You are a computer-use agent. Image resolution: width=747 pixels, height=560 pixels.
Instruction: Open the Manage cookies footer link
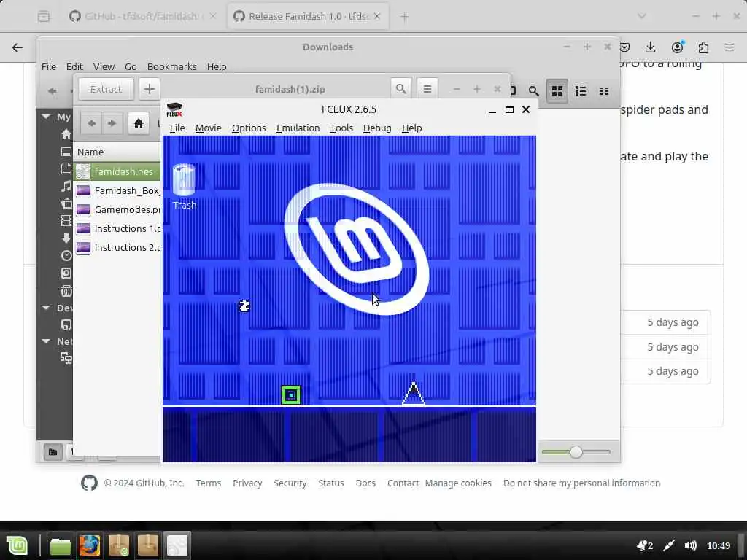[x=458, y=483]
